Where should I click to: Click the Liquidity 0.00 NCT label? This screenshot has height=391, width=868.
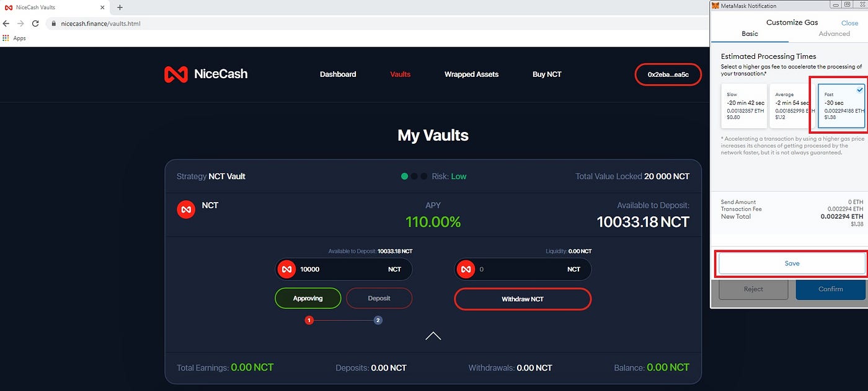569,252
